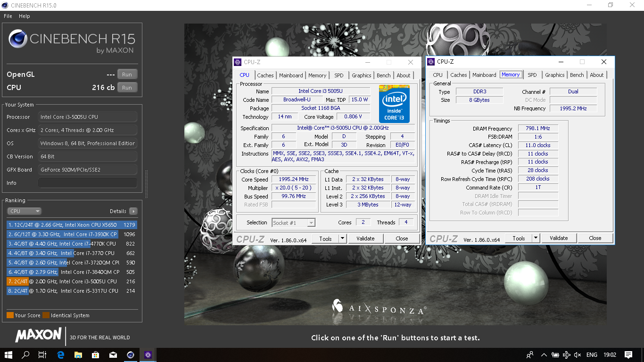
Task: Select Memory tab in left CPU-Z window
Action: click(317, 75)
